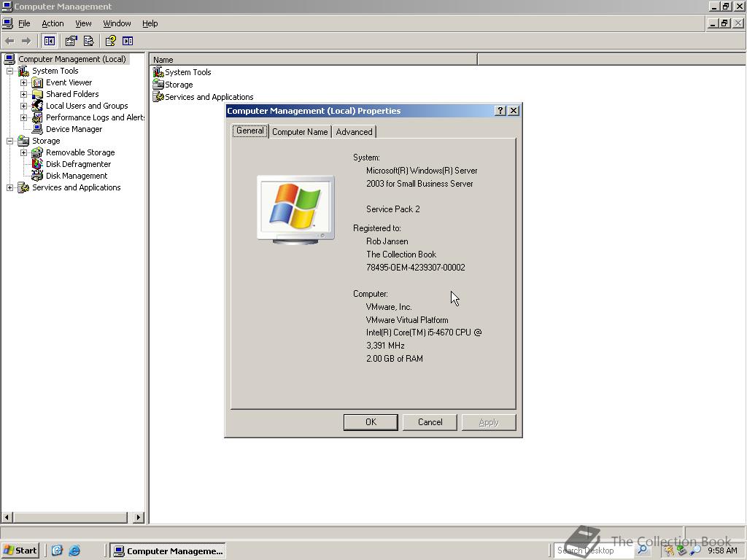Click Services and Applications icon in right pane
Screen dimensions: 747x560
pos(158,97)
